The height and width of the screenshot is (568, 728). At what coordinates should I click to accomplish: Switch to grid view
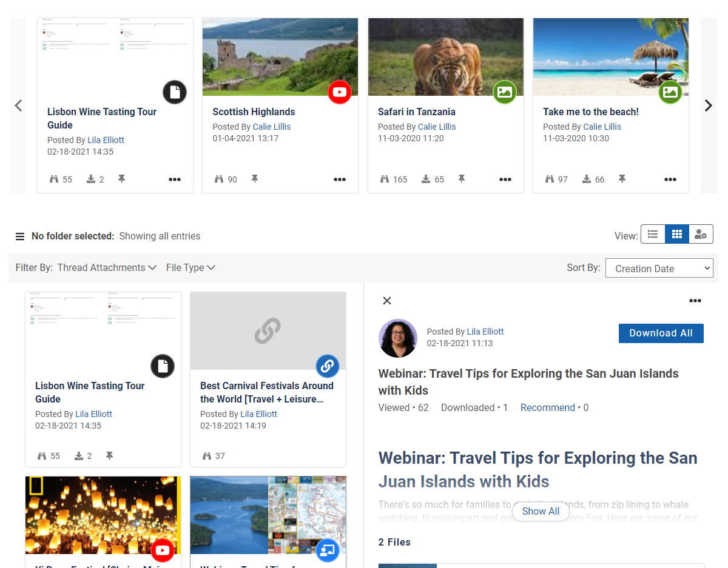tap(677, 234)
